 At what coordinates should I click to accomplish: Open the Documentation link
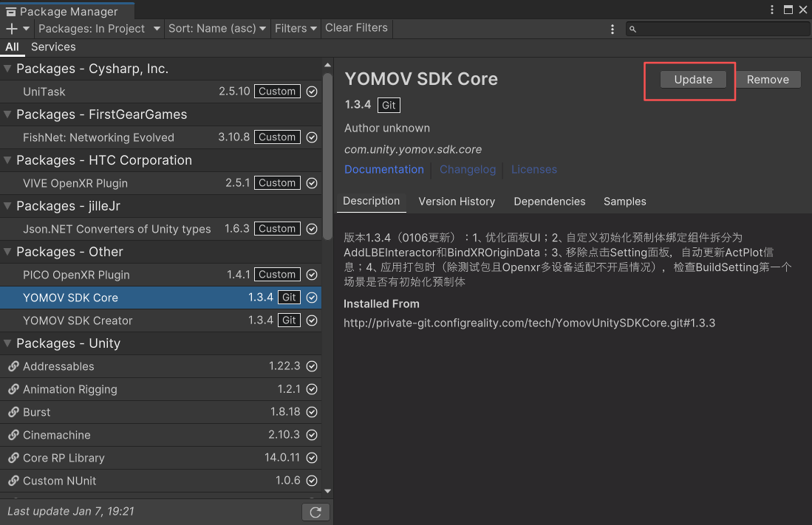(x=383, y=169)
